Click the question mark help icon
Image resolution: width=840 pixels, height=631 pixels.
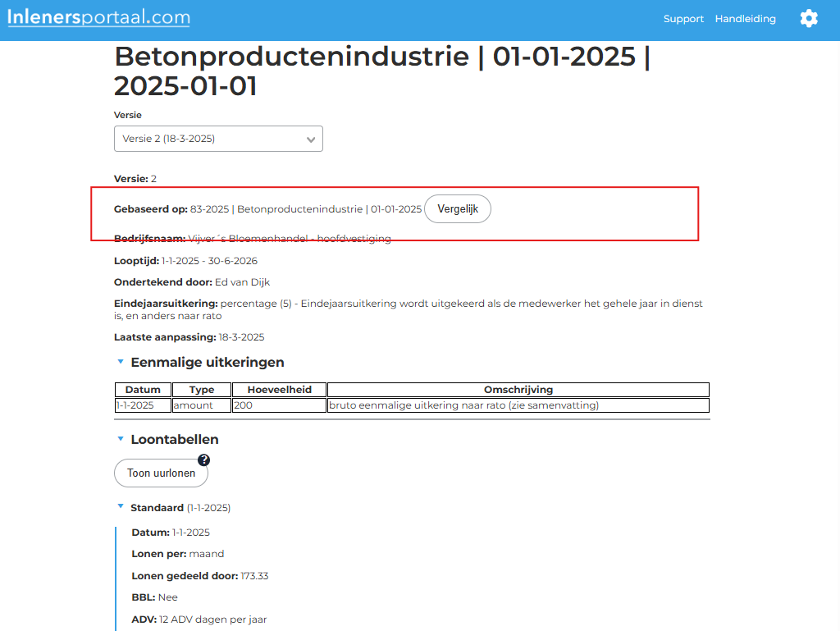[204, 460]
